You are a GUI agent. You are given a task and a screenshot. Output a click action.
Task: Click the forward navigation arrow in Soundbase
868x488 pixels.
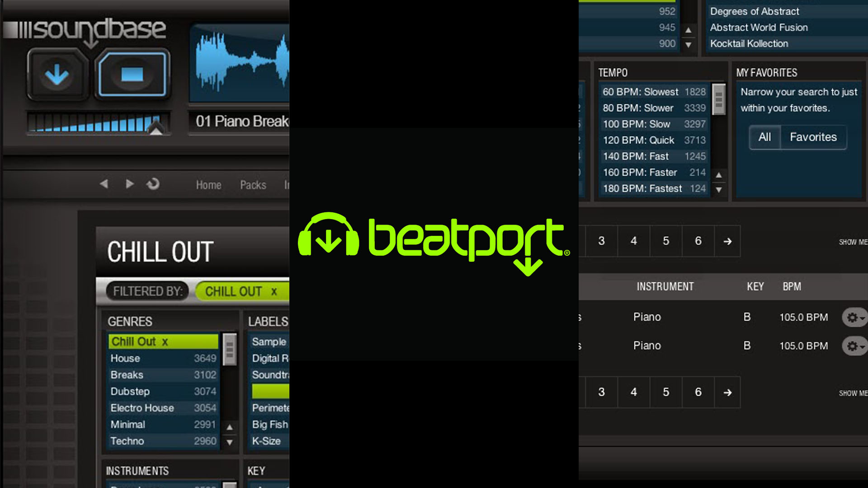[x=129, y=184]
